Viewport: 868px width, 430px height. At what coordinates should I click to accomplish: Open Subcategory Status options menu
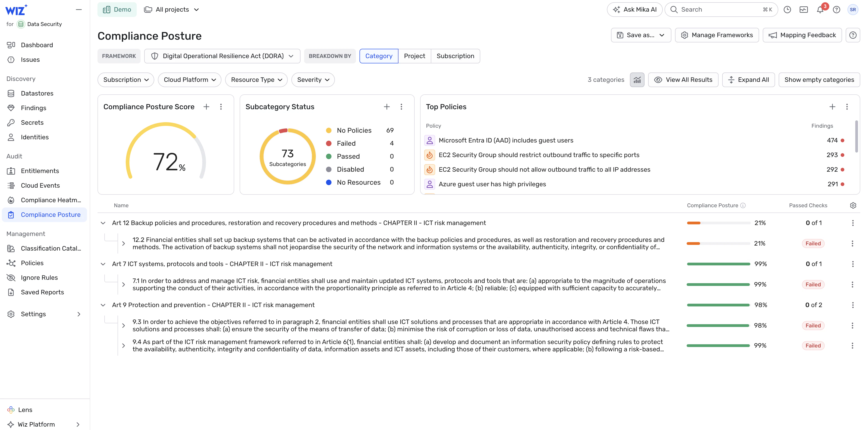pyautogui.click(x=401, y=106)
